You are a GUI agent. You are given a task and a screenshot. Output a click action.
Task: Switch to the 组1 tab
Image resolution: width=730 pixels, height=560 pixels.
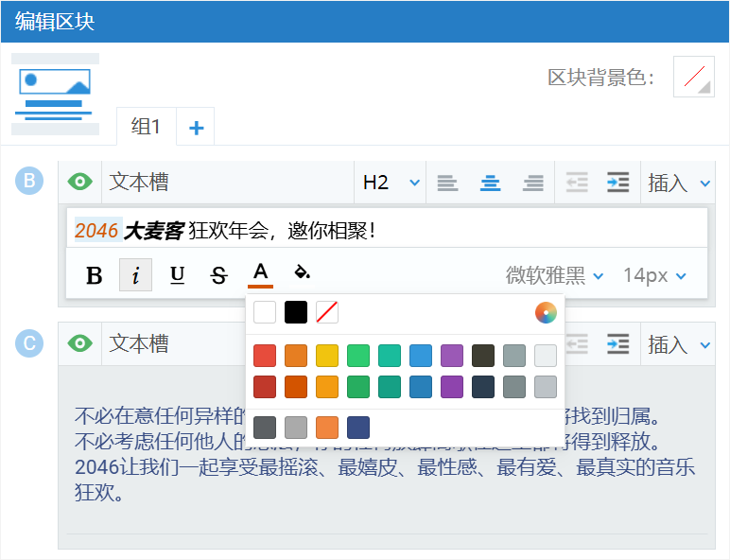pyautogui.click(x=146, y=127)
